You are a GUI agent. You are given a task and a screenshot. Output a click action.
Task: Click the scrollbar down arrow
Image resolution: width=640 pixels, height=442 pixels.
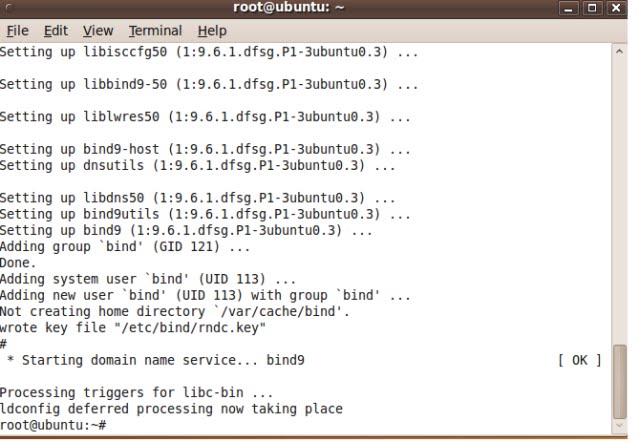[620, 426]
